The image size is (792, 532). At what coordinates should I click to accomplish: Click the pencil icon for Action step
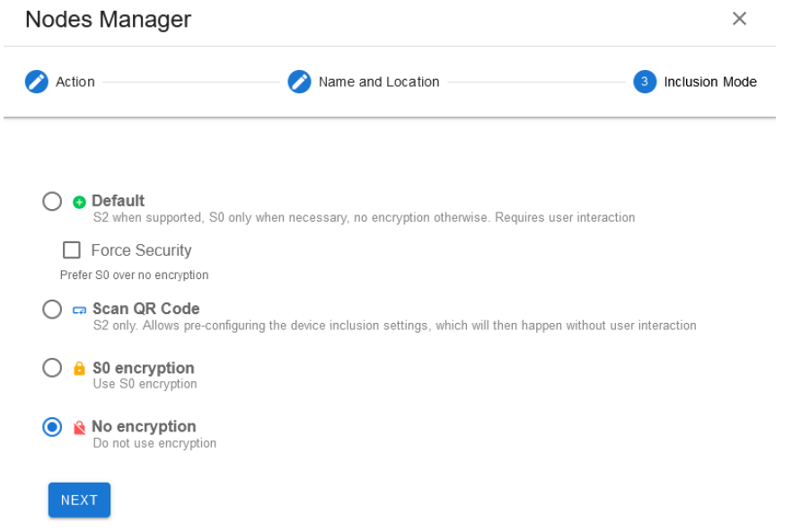pos(36,82)
